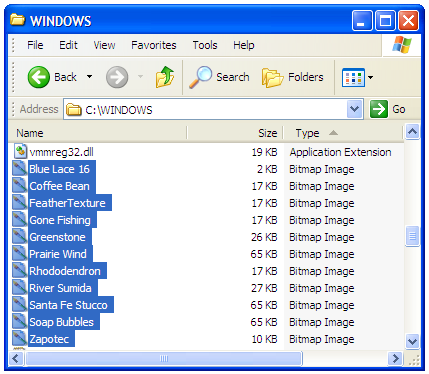Toggle the Folders pane icon

[273, 78]
